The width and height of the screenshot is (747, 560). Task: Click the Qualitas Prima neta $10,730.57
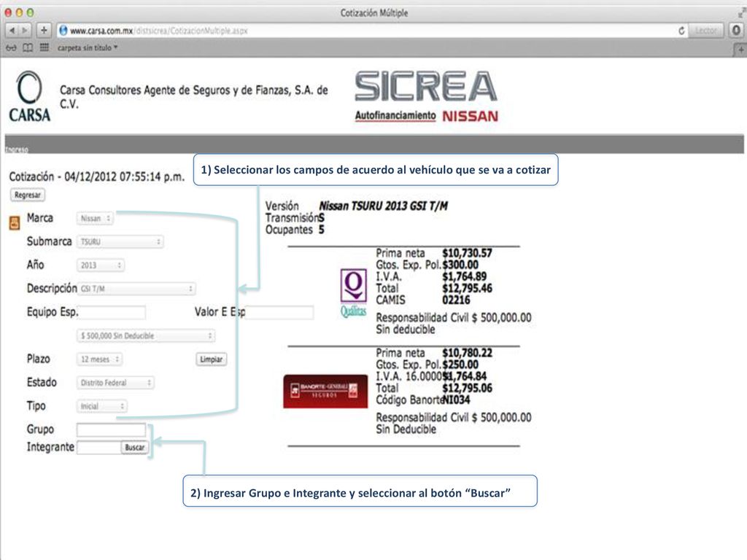tap(467, 253)
